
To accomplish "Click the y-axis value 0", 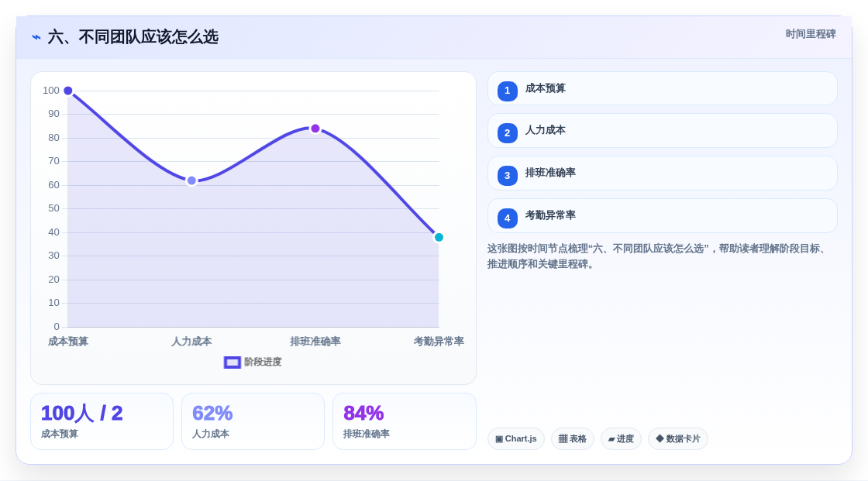I will [57, 327].
